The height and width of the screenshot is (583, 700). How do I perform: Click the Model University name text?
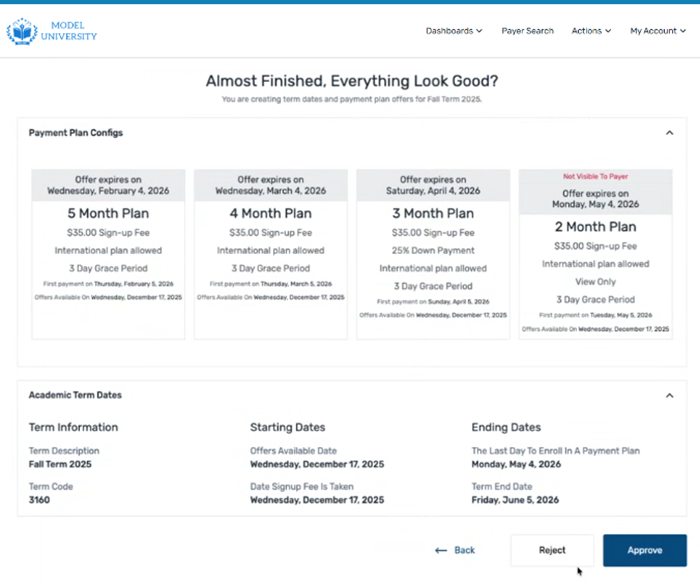[x=70, y=32]
